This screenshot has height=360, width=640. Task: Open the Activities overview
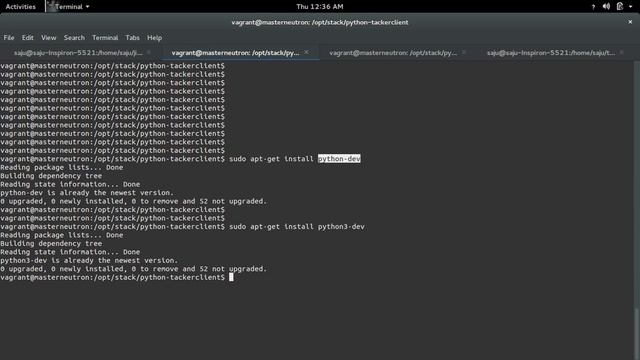tap(20, 7)
